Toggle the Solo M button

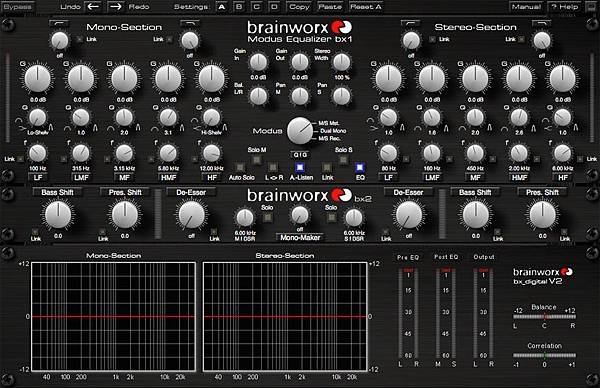coord(257,160)
